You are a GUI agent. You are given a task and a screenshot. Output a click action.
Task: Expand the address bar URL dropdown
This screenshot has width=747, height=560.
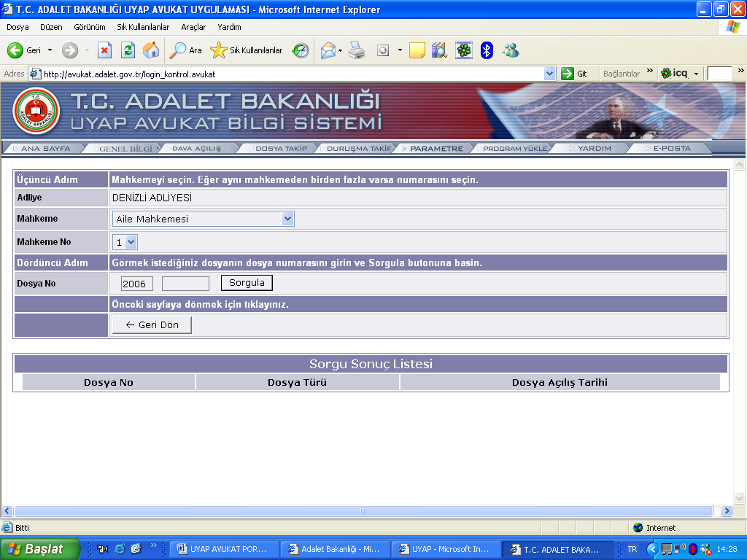549,74
